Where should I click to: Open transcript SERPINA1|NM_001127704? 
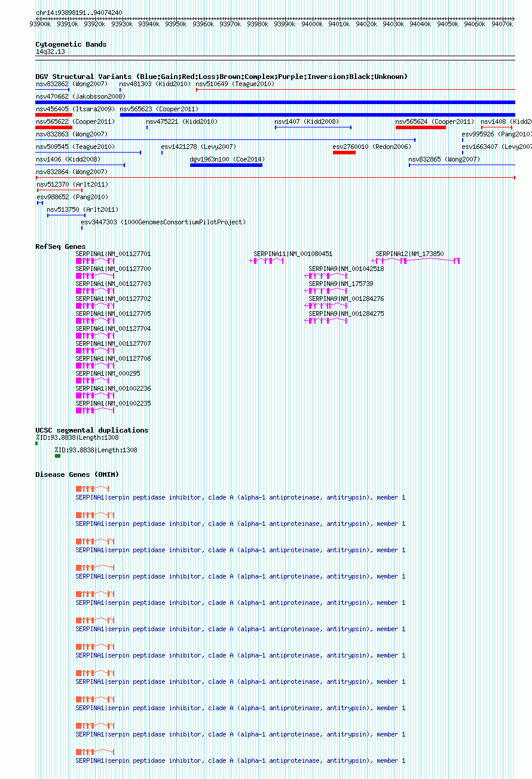point(113,328)
